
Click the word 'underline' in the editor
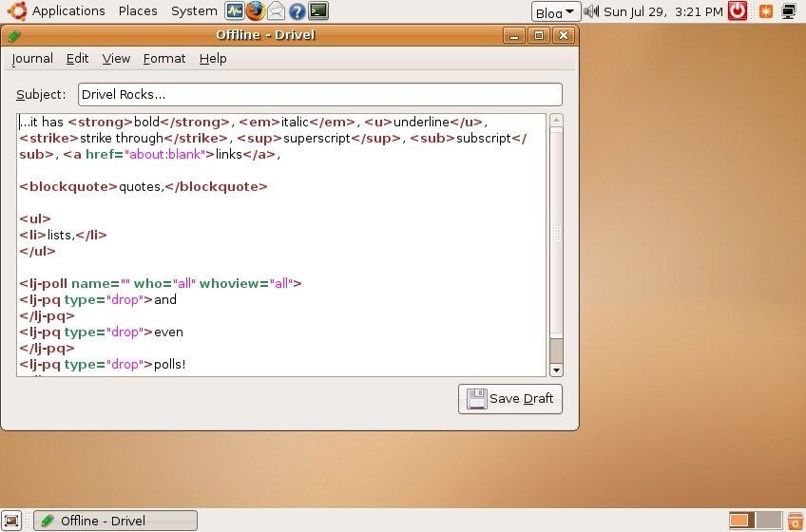tap(421, 122)
